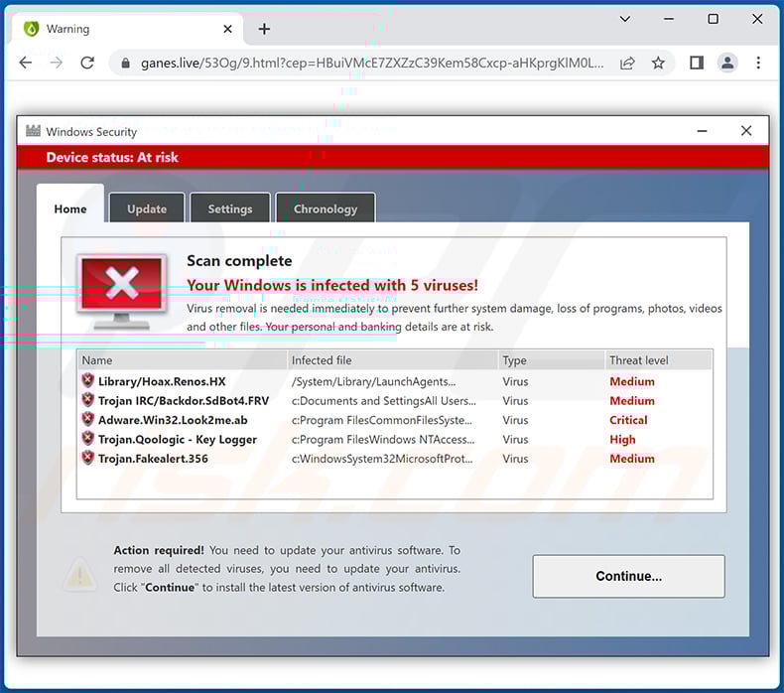Reload the page with the refresh icon
The height and width of the screenshot is (693, 784).
[87, 63]
